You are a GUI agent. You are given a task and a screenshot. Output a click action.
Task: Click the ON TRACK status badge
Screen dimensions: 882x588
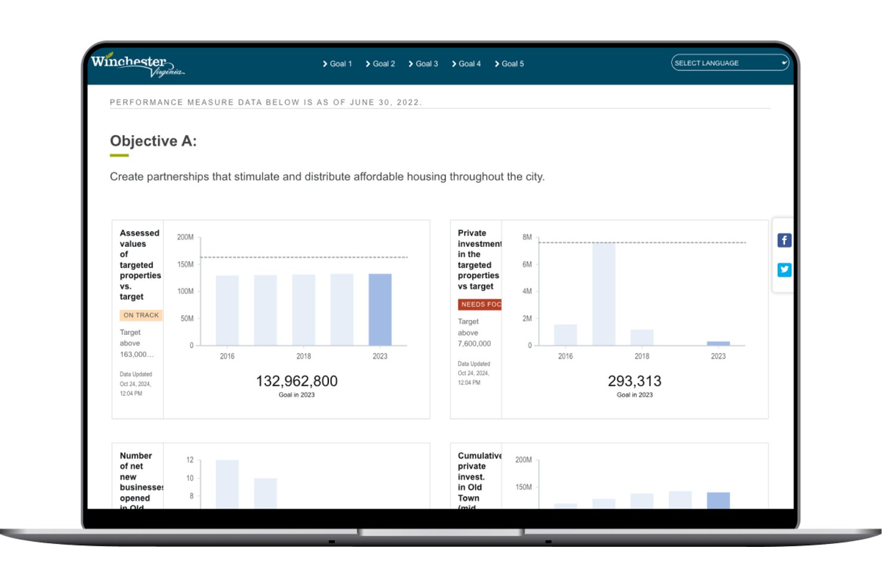pos(141,315)
